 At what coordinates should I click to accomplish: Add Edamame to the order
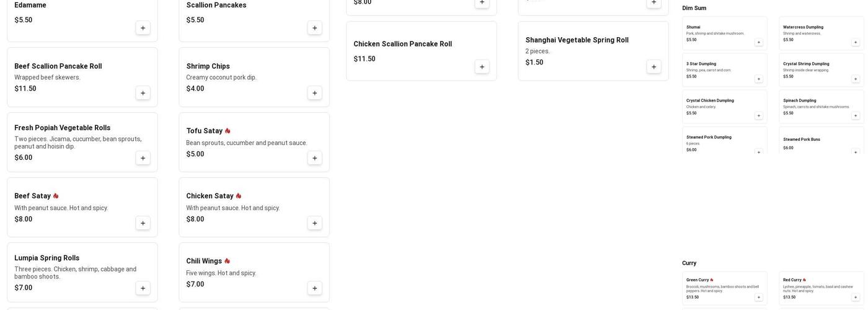point(143,28)
